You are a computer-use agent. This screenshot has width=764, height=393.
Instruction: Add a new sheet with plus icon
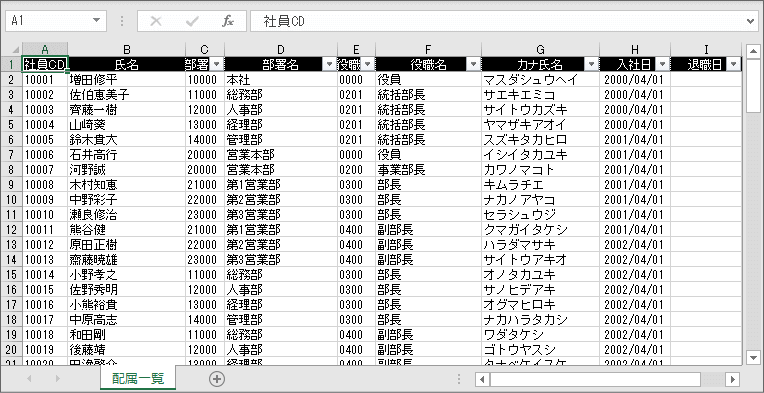[217, 379]
